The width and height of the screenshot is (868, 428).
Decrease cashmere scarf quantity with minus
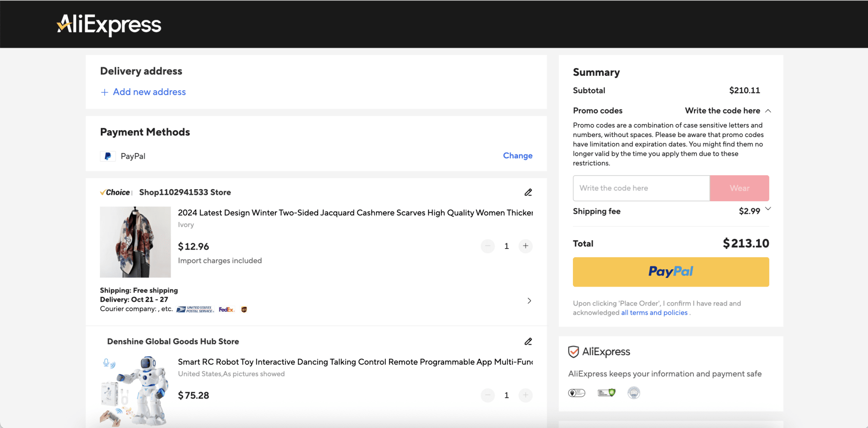pyautogui.click(x=488, y=246)
